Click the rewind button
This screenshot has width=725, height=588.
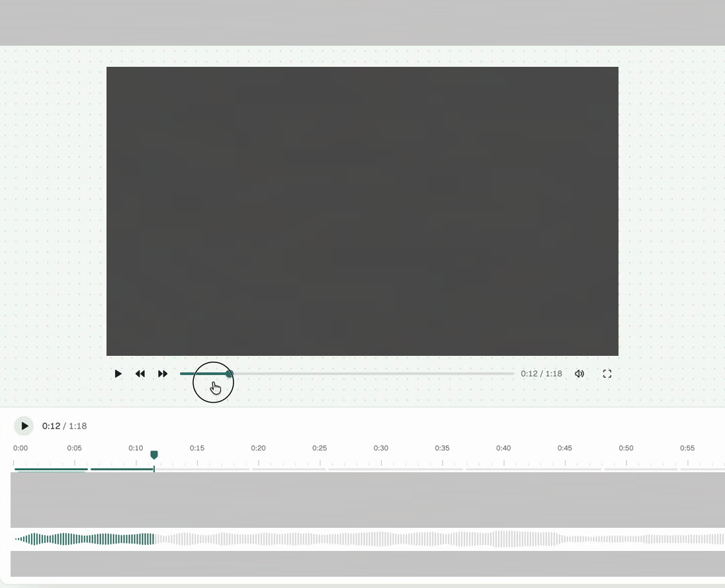pos(140,374)
